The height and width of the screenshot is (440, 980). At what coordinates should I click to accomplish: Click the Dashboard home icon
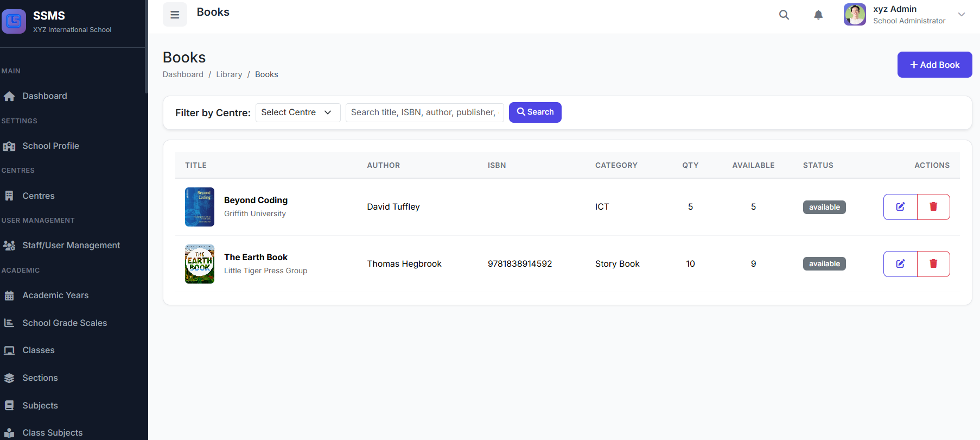click(9, 96)
